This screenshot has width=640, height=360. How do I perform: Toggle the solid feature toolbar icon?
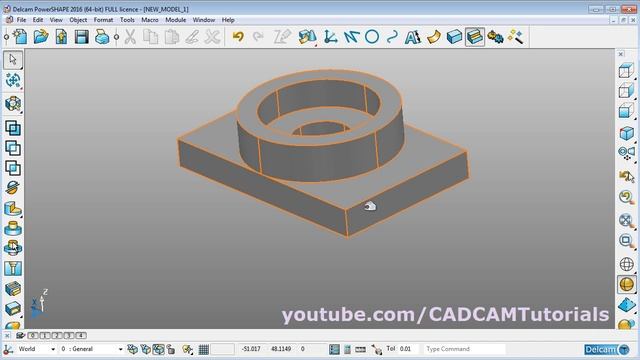[x=475, y=37]
